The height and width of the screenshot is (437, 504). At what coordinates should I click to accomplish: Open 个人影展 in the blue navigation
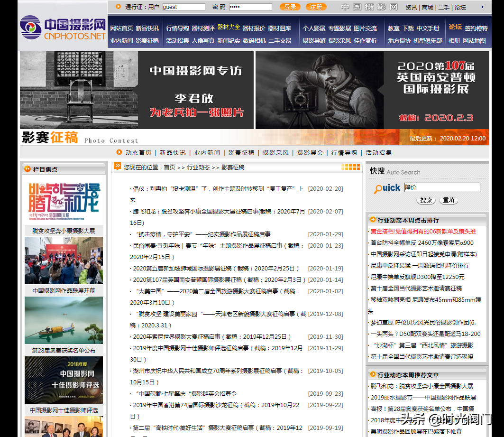tap(314, 28)
